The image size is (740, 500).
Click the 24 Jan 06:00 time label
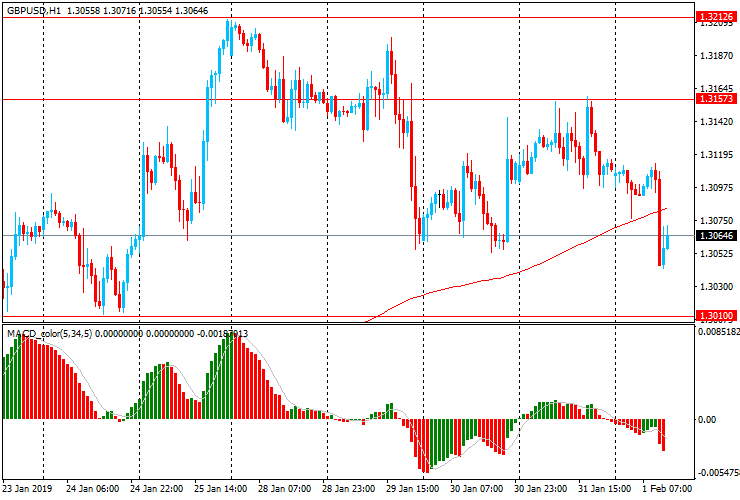[92, 489]
